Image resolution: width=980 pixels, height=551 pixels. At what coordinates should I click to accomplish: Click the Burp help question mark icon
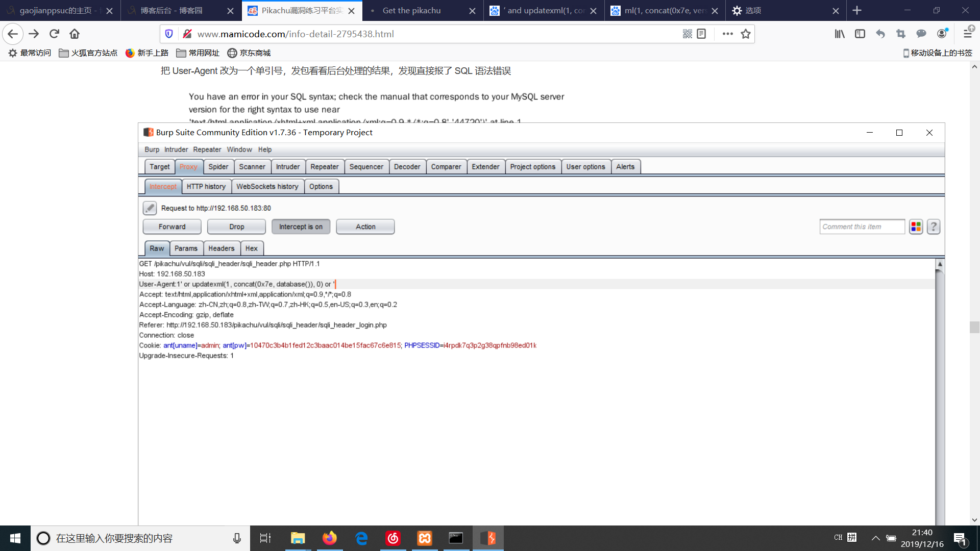tap(934, 227)
